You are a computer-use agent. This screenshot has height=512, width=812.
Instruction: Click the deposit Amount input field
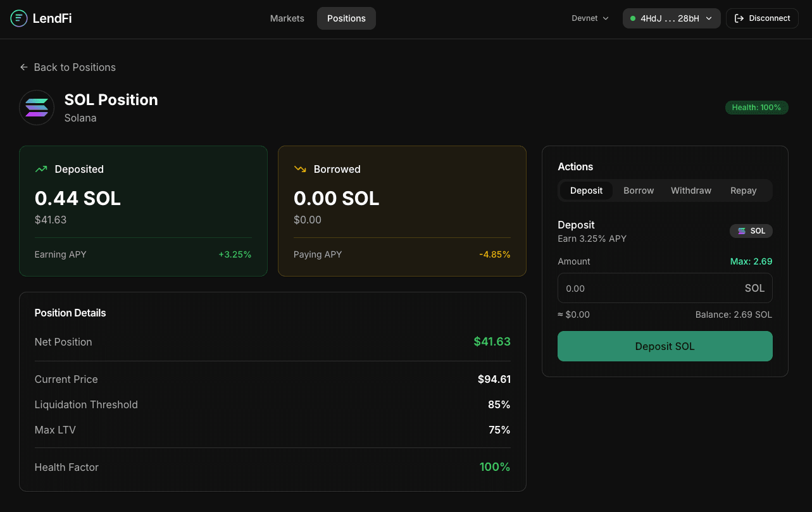(x=652, y=289)
